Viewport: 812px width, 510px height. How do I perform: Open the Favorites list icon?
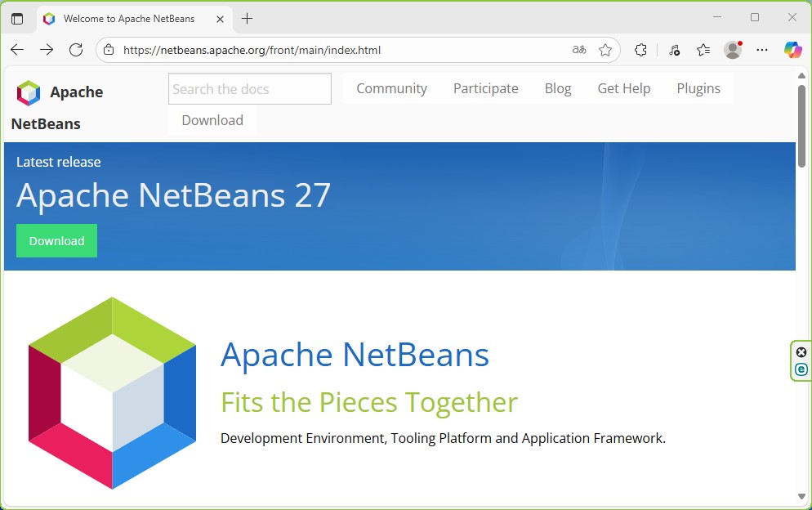[703, 50]
